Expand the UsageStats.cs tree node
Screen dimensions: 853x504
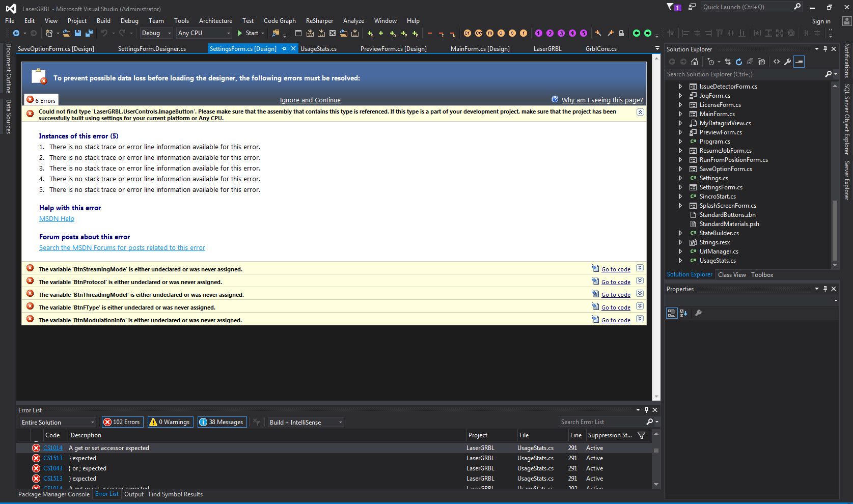[680, 261]
